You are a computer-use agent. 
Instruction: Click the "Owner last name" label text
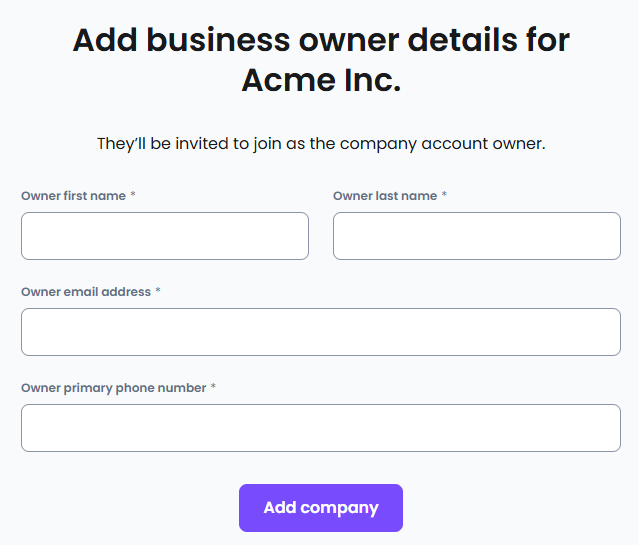click(385, 196)
